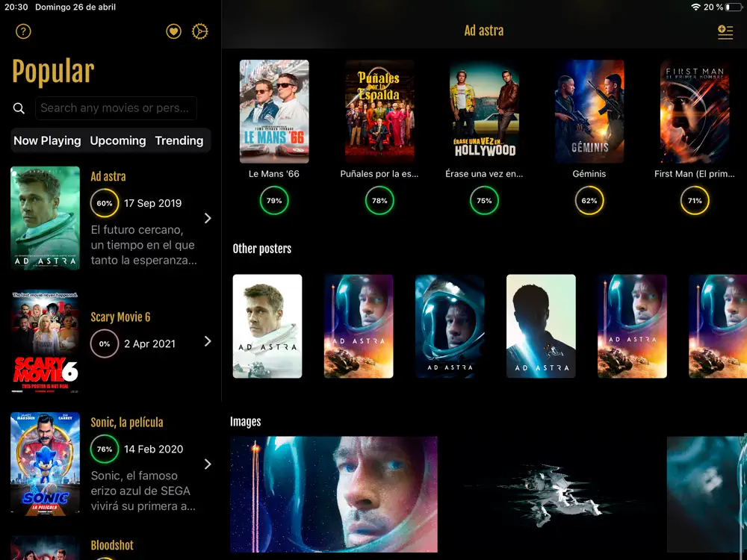Click Images heading
747x560 pixels.
click(245, 421)
